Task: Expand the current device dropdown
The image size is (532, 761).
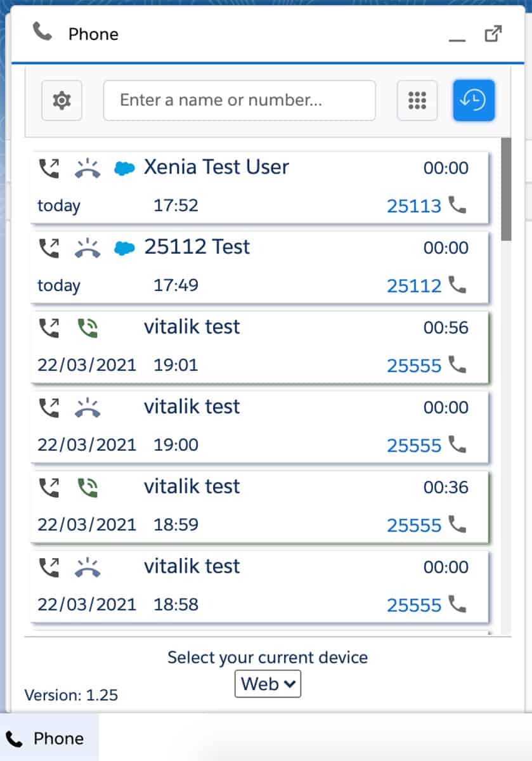Action: tap(268, 684)
